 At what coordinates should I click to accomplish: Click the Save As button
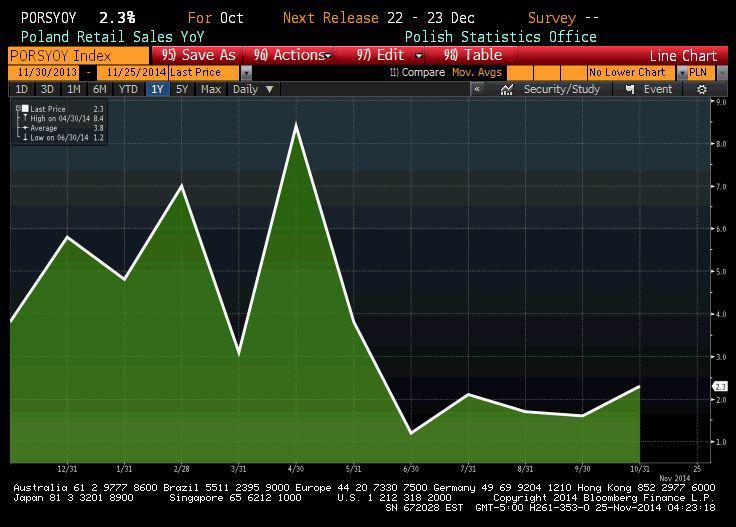198,55
